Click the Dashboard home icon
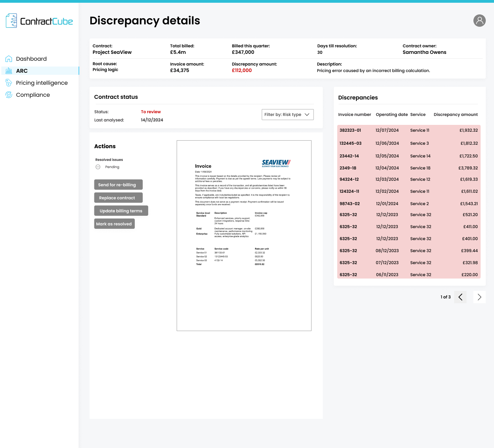The height and width of the screenshot is (448, 494). (9, 59)
